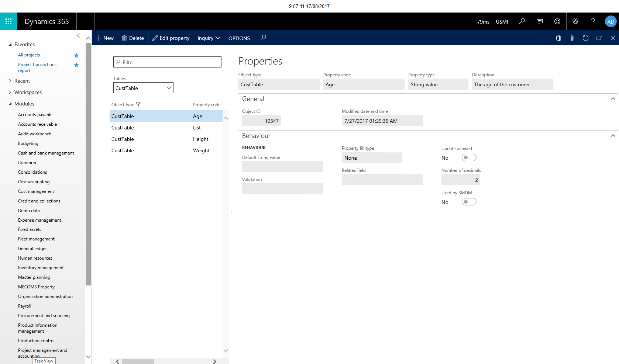This screenshot has height=364, width=619.
Task: Open Human resources module
Action: click(x=35, y=258)
